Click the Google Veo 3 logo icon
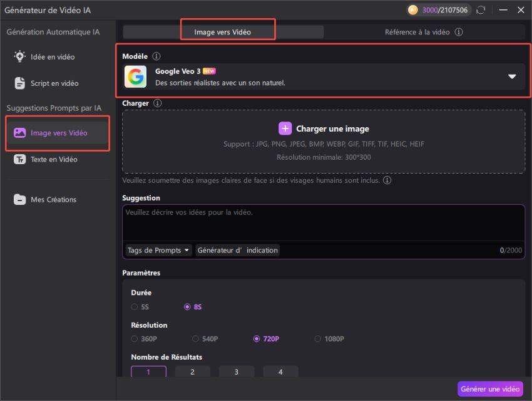This screenshot has height=401, width=532. click(x=135, y=76)
